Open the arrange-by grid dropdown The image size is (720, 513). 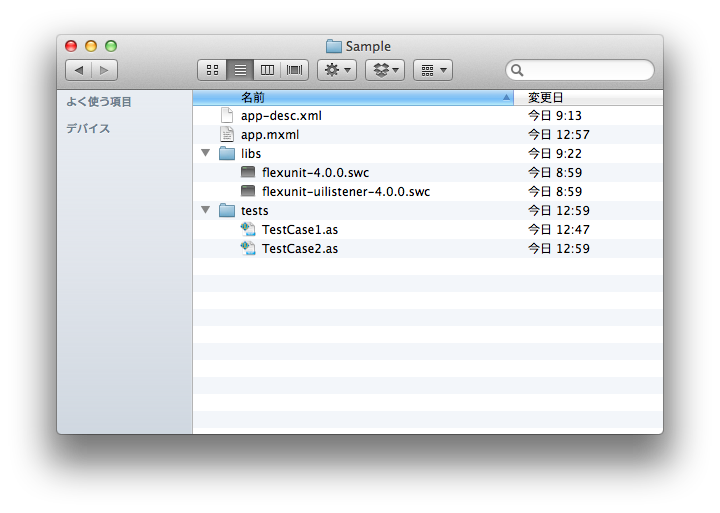433,70
